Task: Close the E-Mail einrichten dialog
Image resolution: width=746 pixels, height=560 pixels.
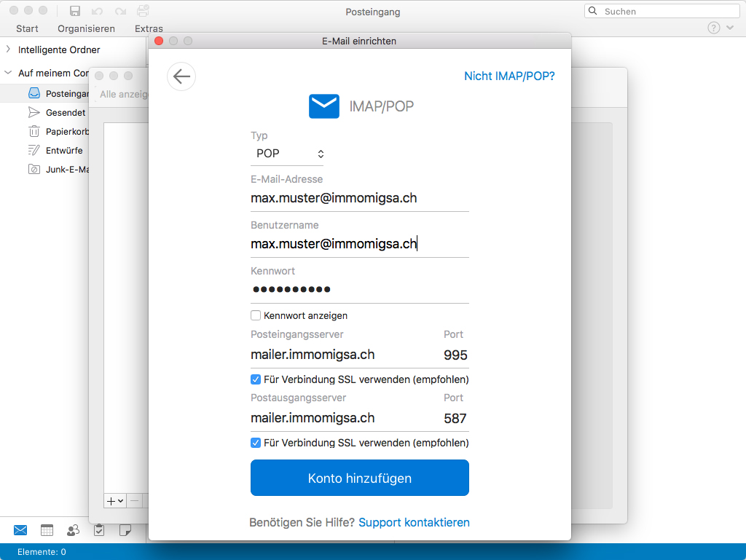Action: coord(159,41)
